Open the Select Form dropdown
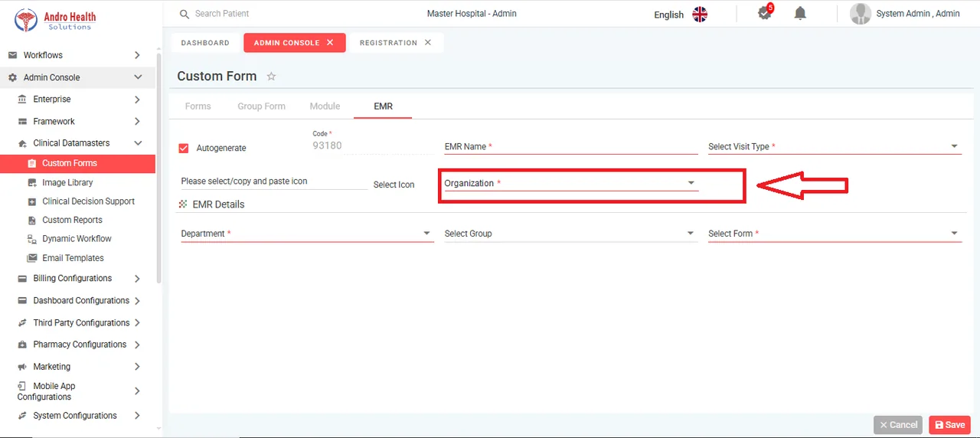This screenshot has height=438, width=980. 835,234
